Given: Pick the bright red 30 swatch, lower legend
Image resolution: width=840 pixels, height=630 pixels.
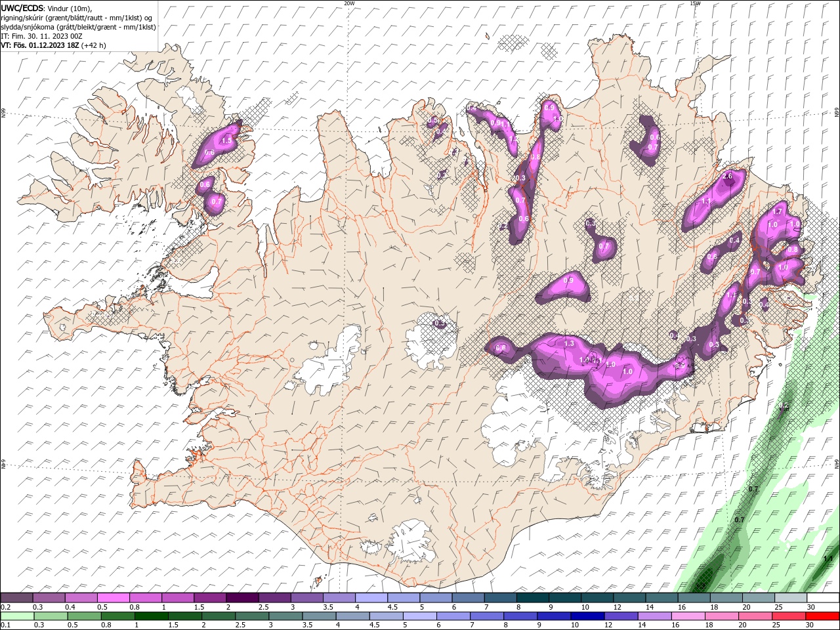Looking at the screenshot, I should coord(822,616).
